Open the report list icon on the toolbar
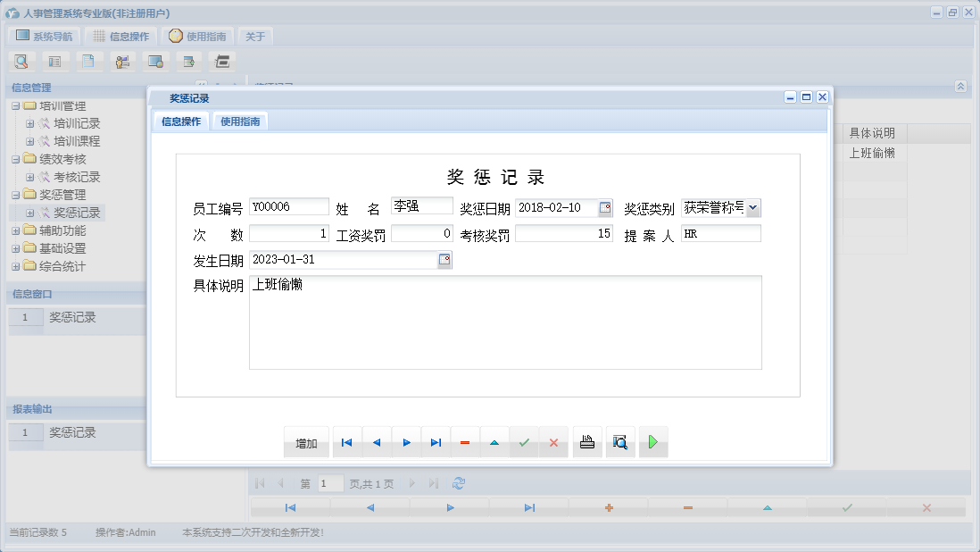Viewport: 980px width, 552px height. tap(54, 61)
